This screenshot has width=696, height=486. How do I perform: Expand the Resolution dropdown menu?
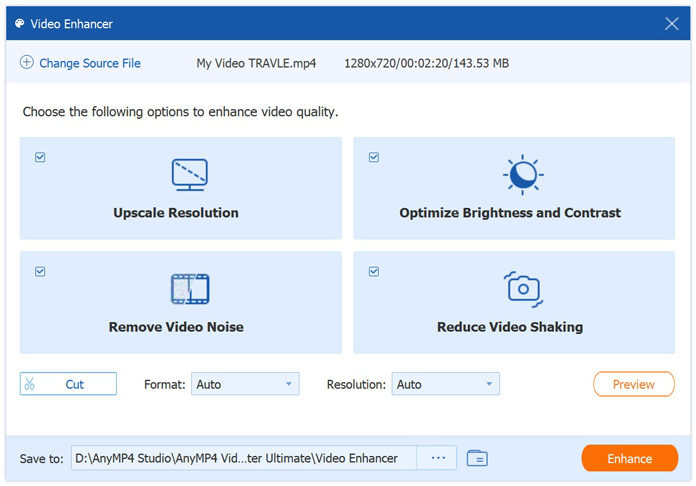point(446,384)
